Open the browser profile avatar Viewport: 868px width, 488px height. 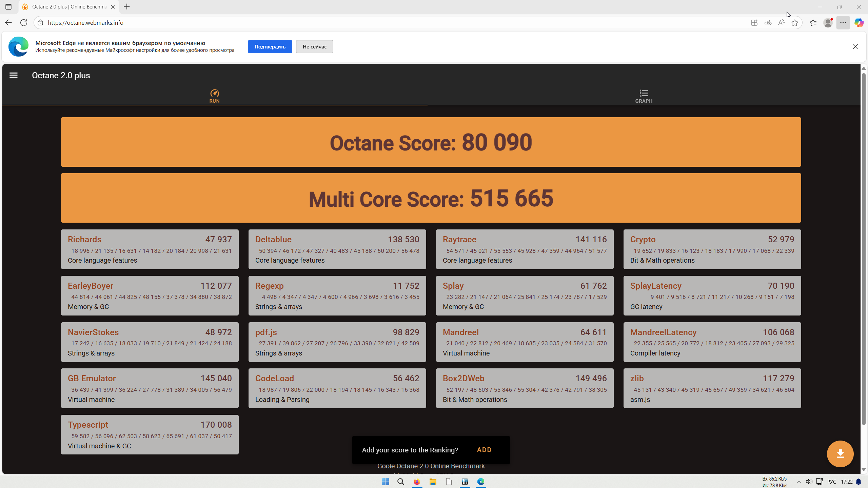point(828,23)
